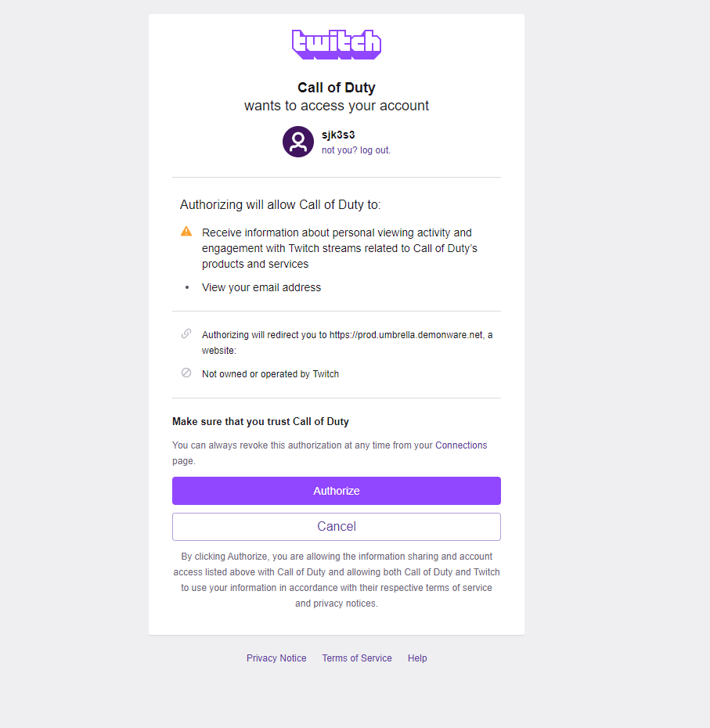
Task: Open the 'not you? log out.' link
Action: pyautogui.click(x=355, y=150)
